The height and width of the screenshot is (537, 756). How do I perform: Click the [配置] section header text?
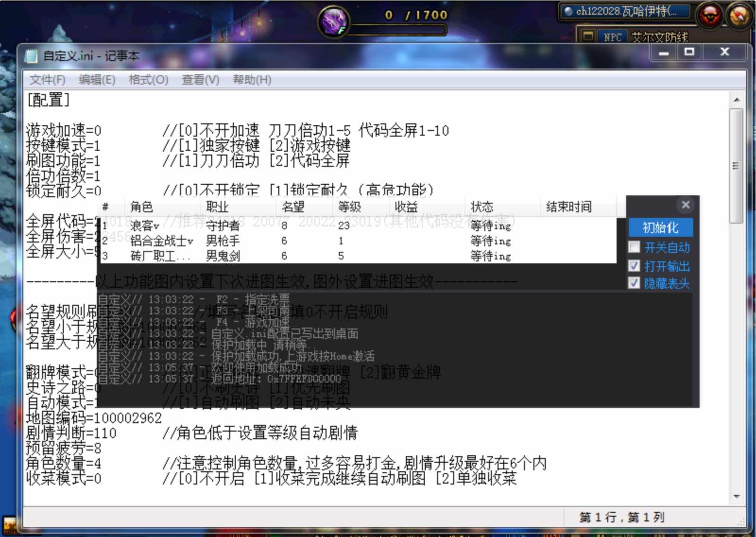(49, 100)
